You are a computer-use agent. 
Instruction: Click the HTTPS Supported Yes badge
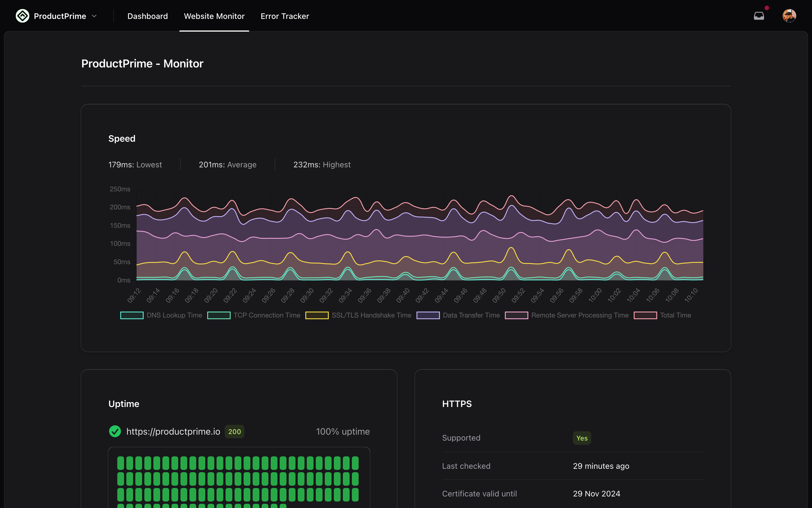pos(582,438)
